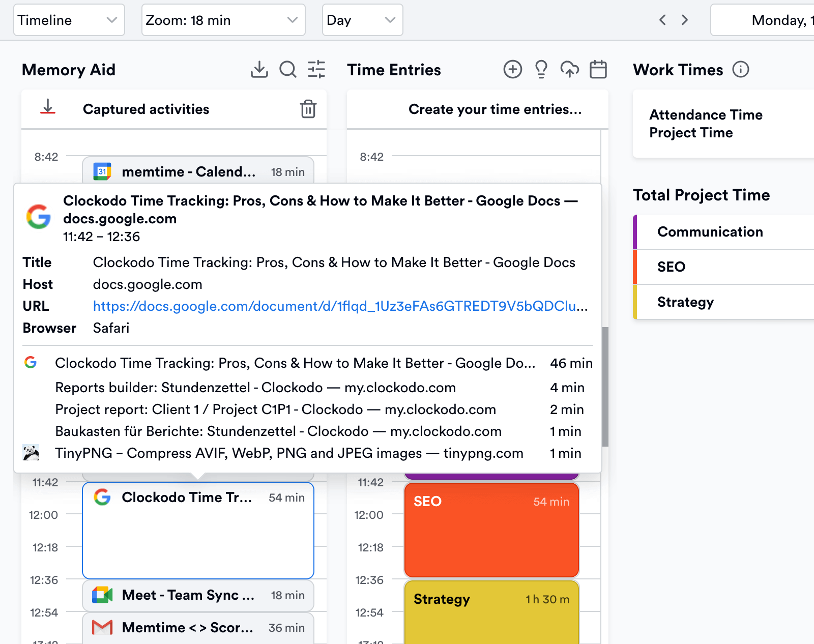Image resolution: width=814 pixels, height=644 pixels.
Task: Go to next day arrow
Action: [685, 20]
